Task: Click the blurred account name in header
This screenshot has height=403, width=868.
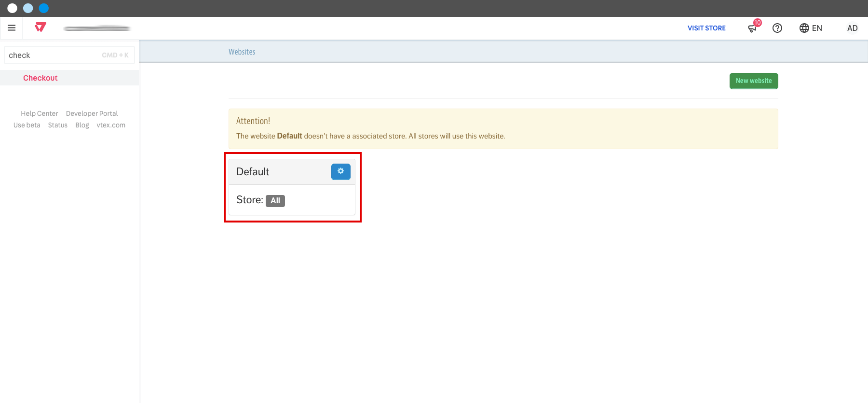Action: pos(97,28)
